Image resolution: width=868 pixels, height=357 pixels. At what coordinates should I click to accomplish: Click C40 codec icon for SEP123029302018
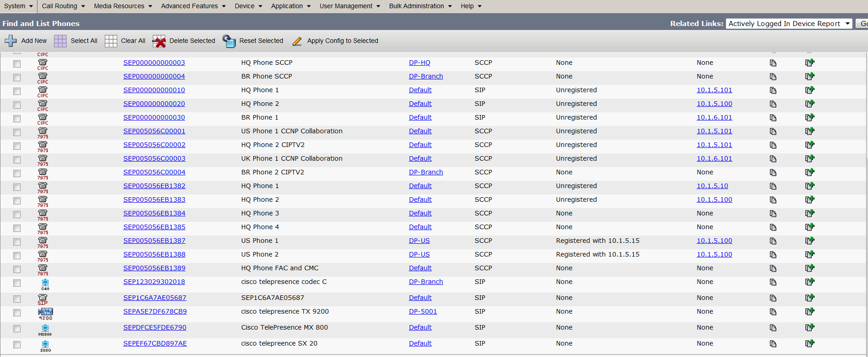(45, 285)
